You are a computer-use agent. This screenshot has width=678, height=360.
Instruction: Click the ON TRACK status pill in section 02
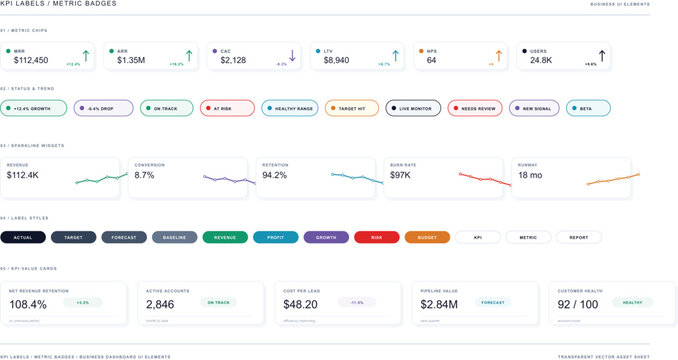point(166,108)
